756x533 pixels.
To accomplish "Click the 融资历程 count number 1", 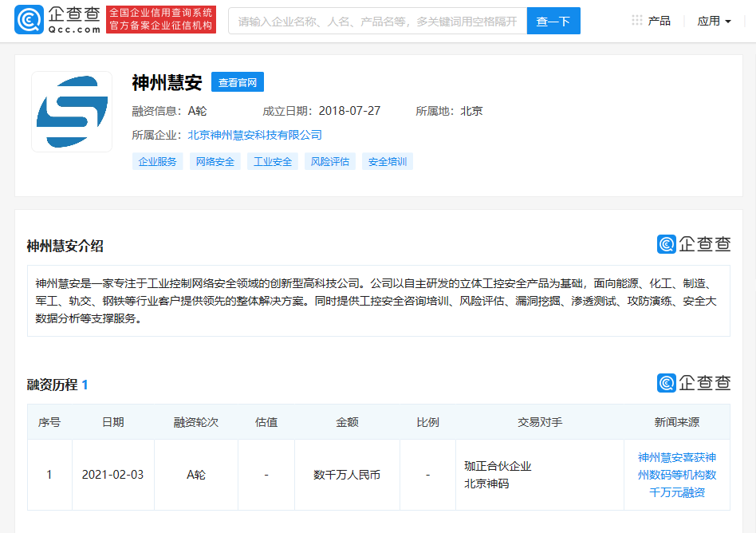I will click(x=85, y=385).
